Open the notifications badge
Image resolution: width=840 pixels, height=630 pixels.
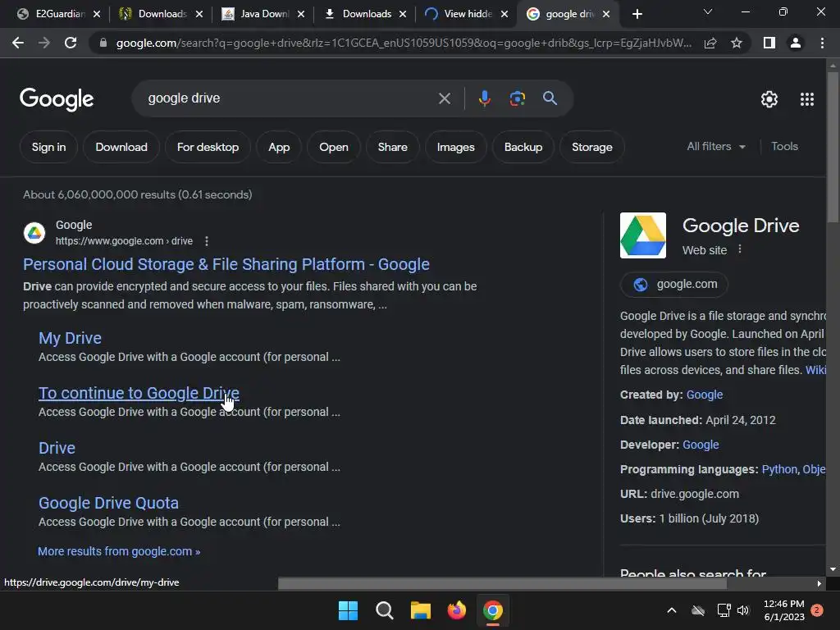click(817, 610)
